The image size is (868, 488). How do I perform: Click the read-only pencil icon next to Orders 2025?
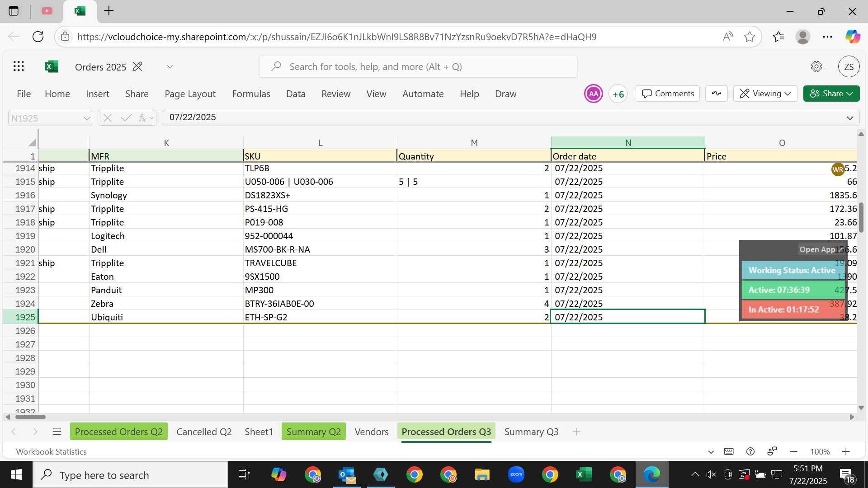click(x=137, y=66)
